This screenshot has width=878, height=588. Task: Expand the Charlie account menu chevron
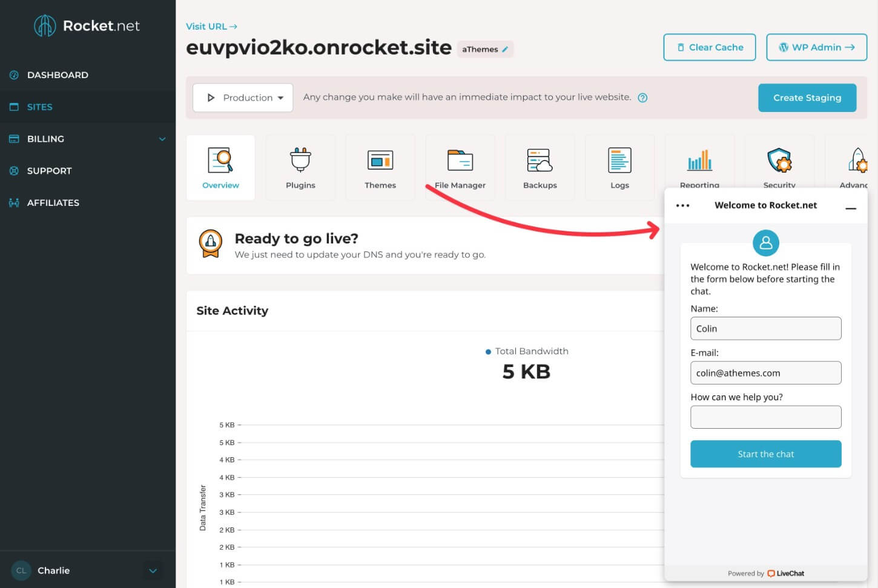tap(153, 570)
